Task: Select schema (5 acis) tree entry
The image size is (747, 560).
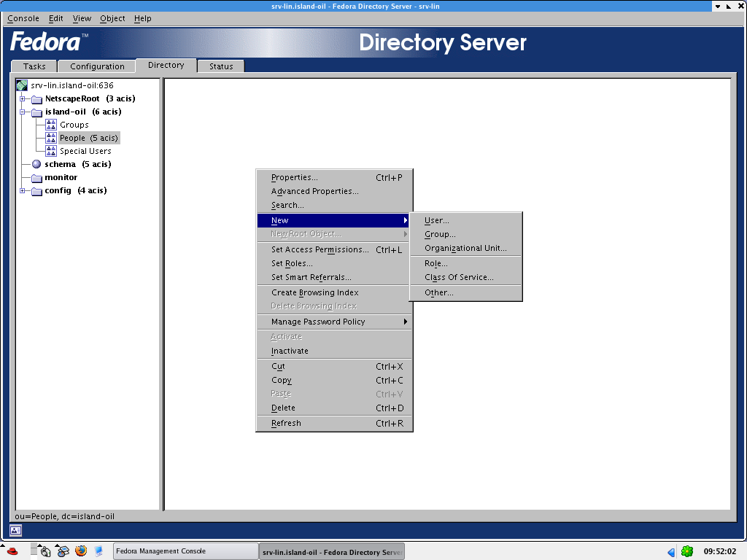Action: click(x=77, y=164)
